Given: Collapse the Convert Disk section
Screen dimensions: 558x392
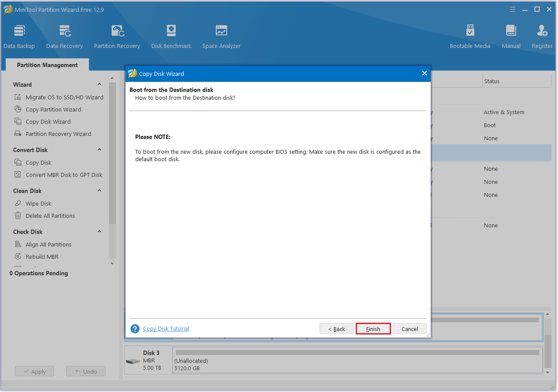Looking at the screenshot, I should 99,150.
